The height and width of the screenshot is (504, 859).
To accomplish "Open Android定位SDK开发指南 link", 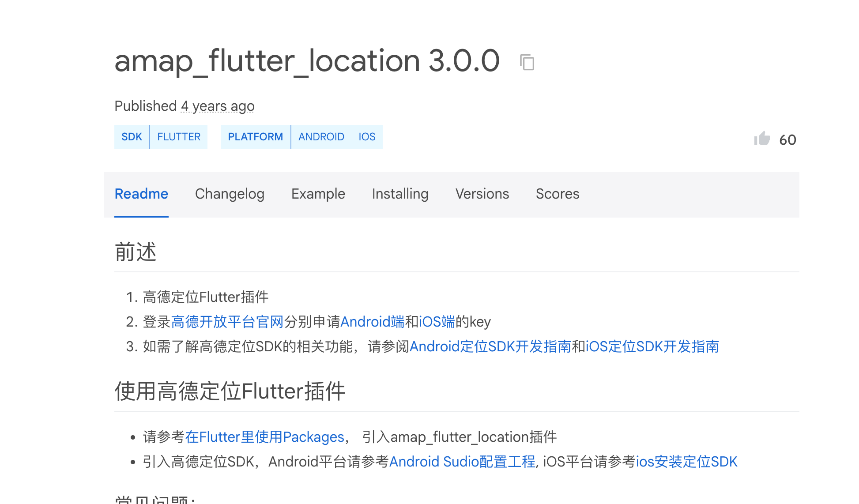I will [490, 346].
